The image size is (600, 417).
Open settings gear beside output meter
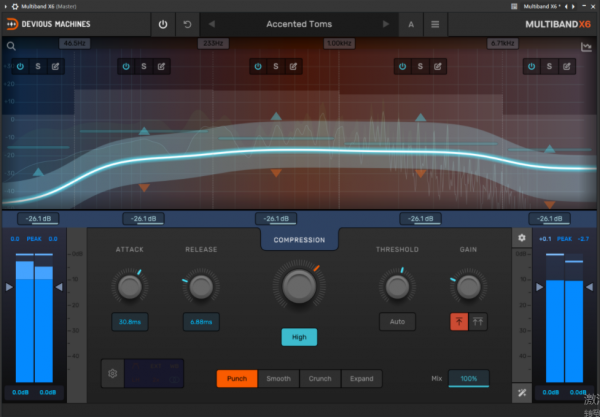[x=522, y=238]
